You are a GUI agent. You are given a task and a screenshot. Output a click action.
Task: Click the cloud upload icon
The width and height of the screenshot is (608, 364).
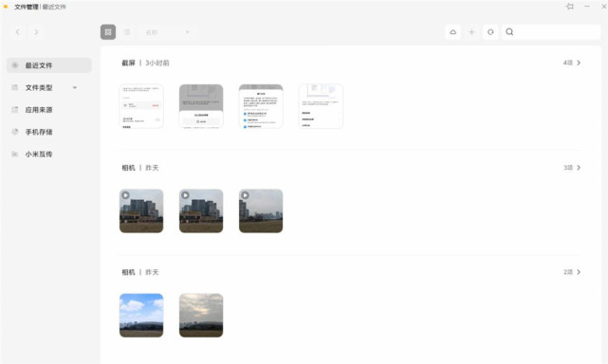452,32
